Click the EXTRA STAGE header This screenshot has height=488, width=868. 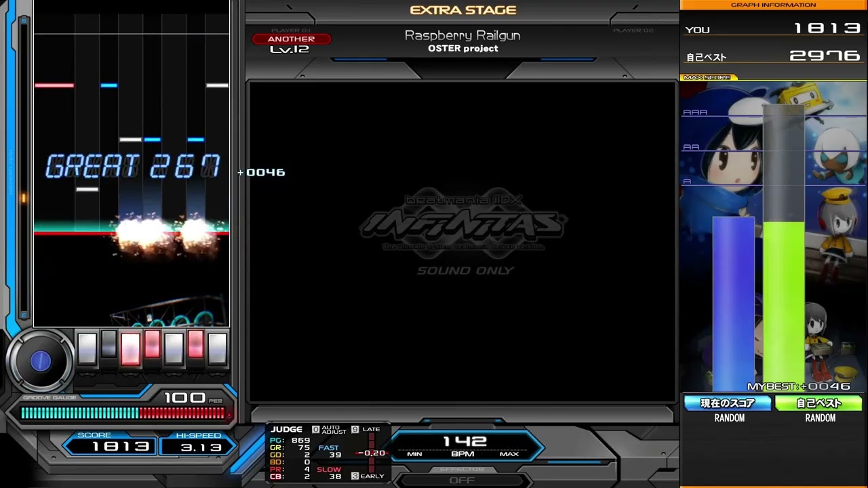463,10
